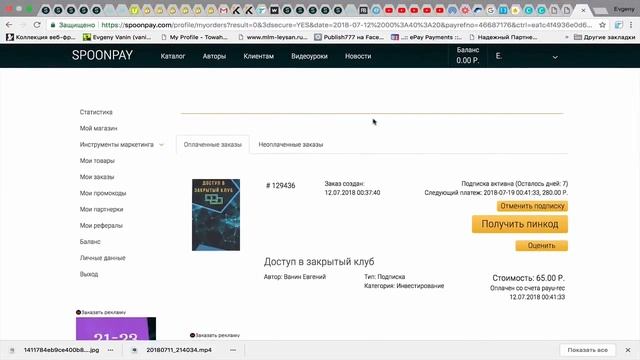Open downloaded file 20180711_214034.mp4
This screenshot has height=360, width=640.
point(179,350)
